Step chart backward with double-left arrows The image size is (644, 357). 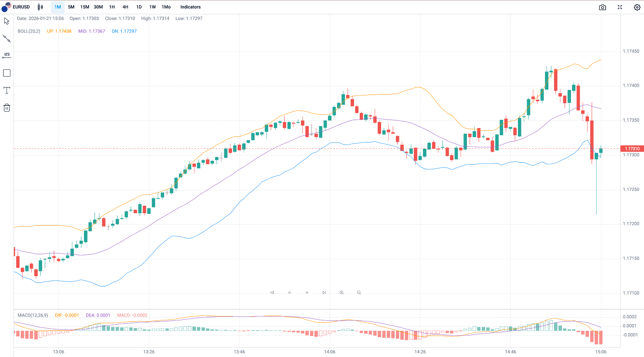point(290,293)
